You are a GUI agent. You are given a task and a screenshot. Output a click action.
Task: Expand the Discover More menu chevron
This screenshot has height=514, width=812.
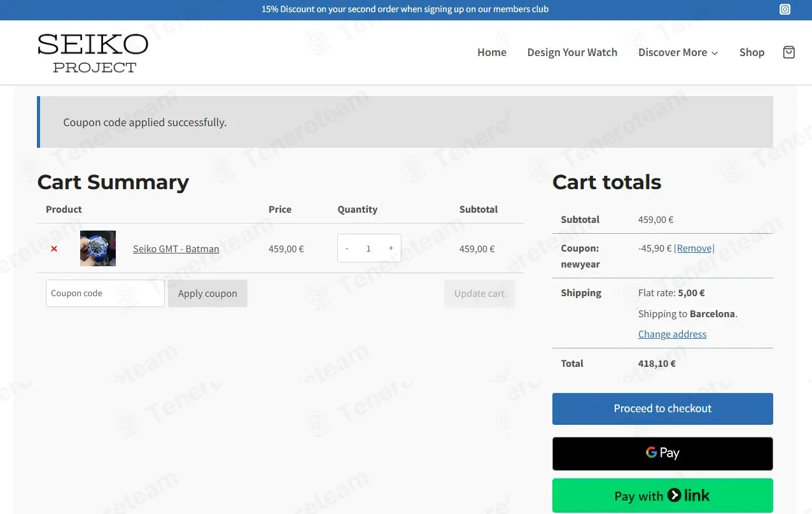click(715, 53)
